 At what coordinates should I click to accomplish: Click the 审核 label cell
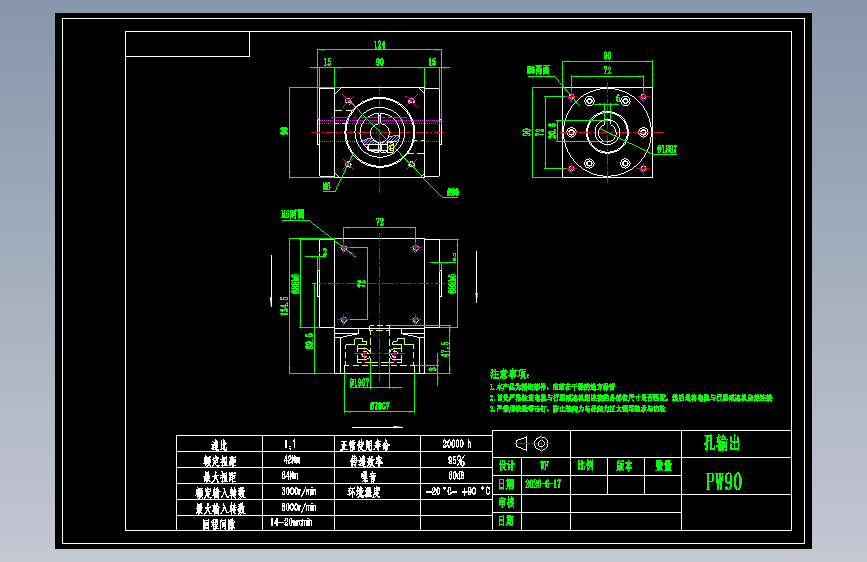506,503
